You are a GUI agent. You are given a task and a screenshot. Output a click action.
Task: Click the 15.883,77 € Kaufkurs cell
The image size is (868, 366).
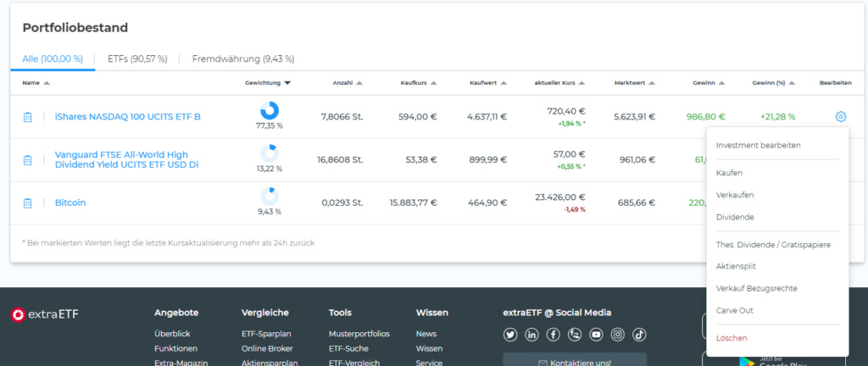click(413, 202)
